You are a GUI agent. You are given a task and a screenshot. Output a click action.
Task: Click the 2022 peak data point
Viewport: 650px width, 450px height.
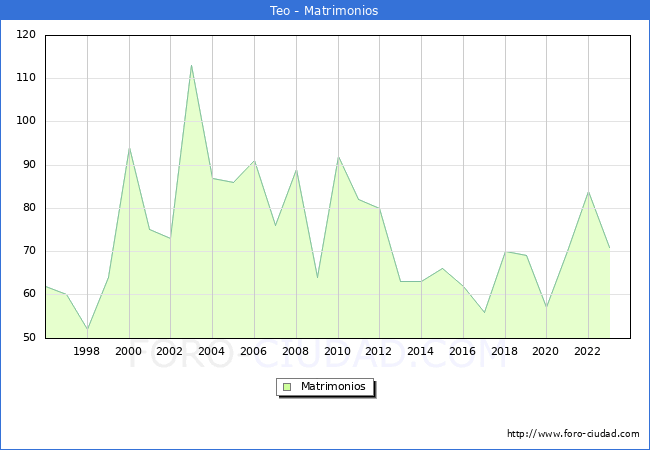pyautogui.click(x=588, y=192)
